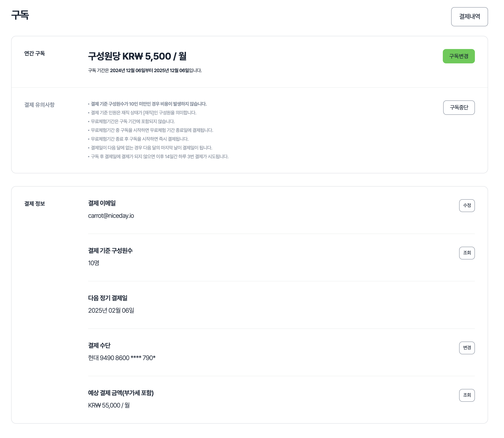Click 조회 beside 예상 결제 금액
Image resolution: width=504 pixels, height=438 pixels.
[467, 395]
